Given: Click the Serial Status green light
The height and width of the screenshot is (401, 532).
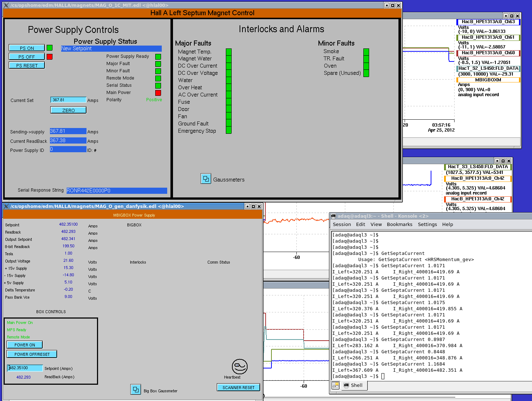Looking at the screenshot, I should coord(158,85).
